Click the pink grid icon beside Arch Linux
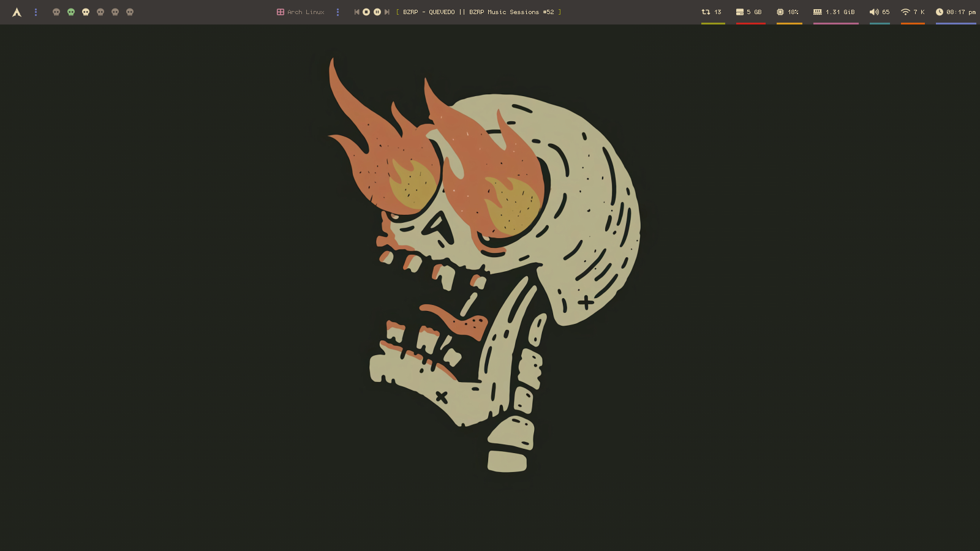Image resolution: width=980 pixels, height=551 pixels. pyautogui.click(x=281, y=12)
